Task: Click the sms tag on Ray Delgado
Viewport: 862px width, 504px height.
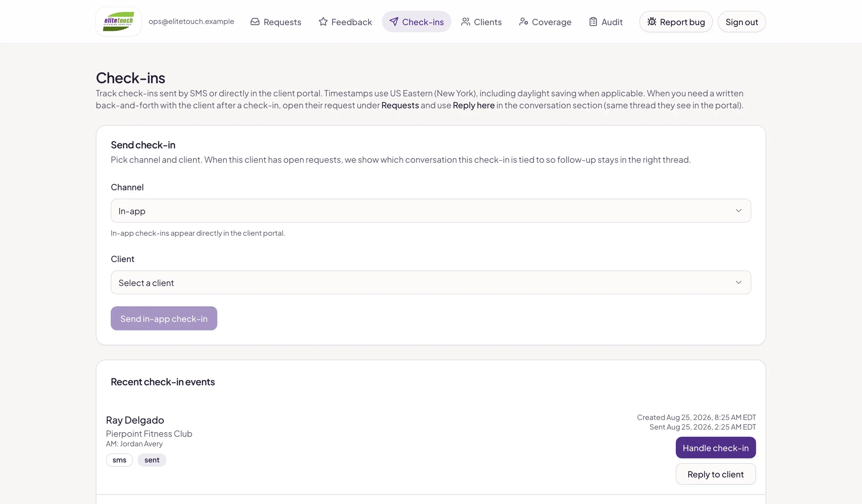Action: click(x=119, y=460)
